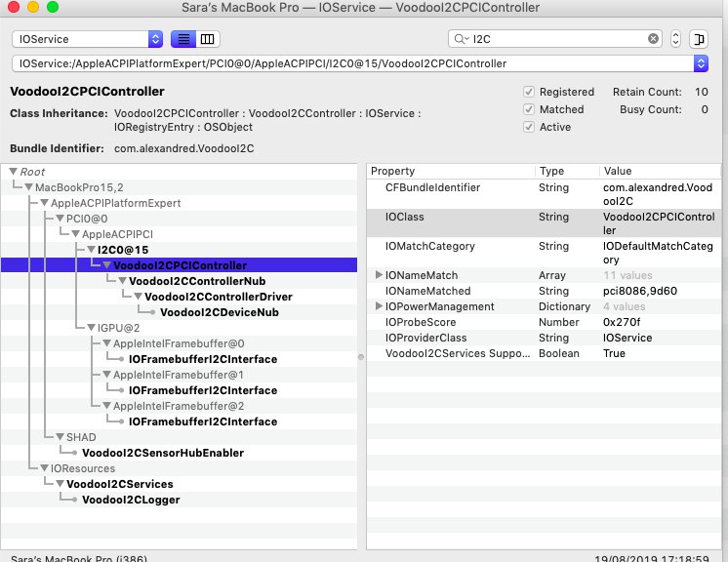Select the I2C0@15 tree item
The height and width of the screenshot is (562, 728).
(123, 250)
